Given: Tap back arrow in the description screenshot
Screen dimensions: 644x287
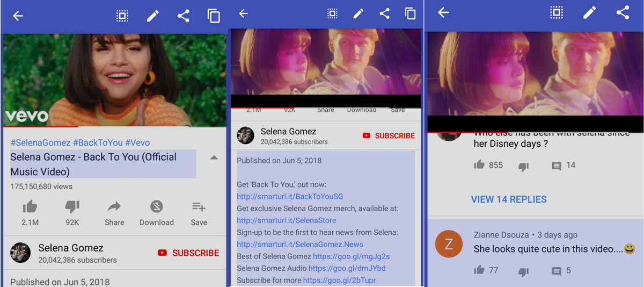Looking at the screenshot, I should (244, 14).
